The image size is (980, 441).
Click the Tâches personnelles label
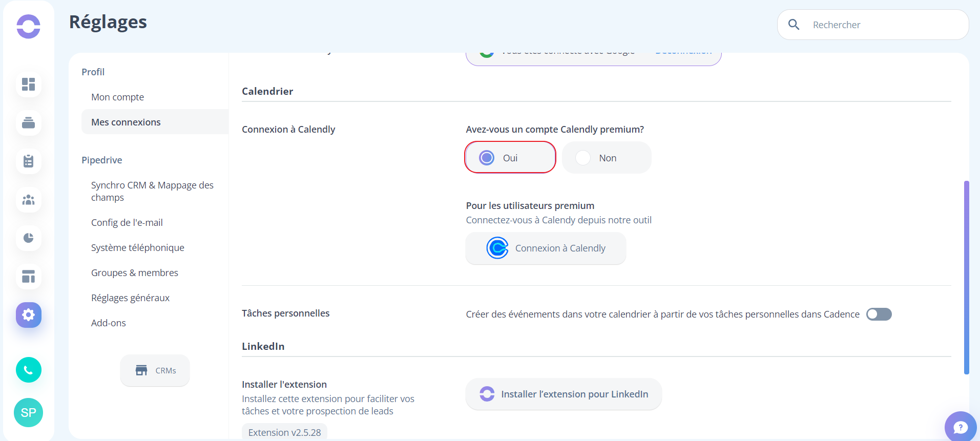point(285,313)
